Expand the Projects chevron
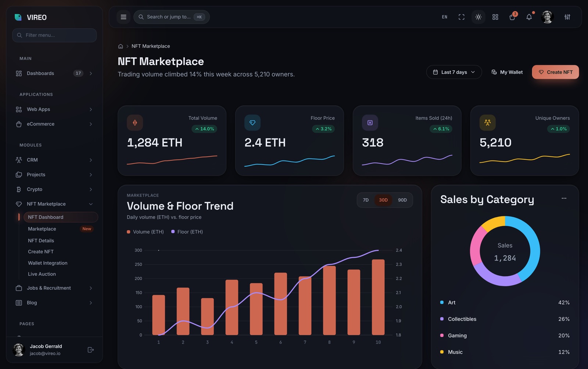The image size is (588, 369). tap(91, 175)
